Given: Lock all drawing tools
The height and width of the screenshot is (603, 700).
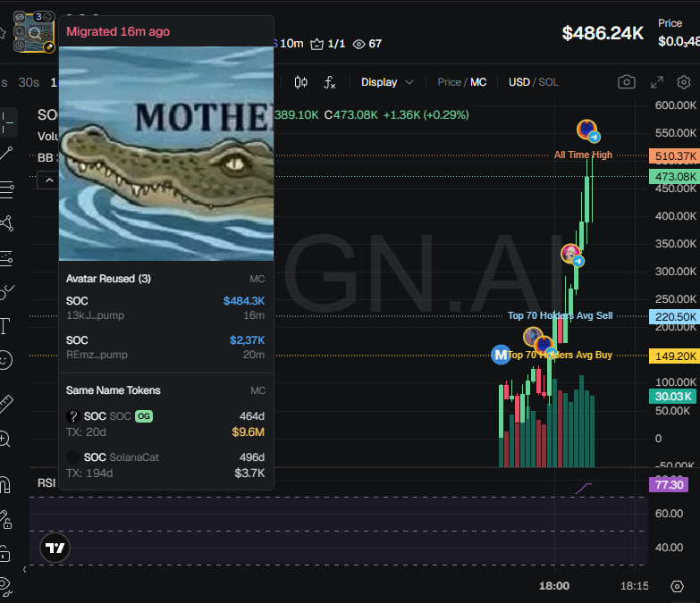Looking at the screenshot, I should coord(4,554).
